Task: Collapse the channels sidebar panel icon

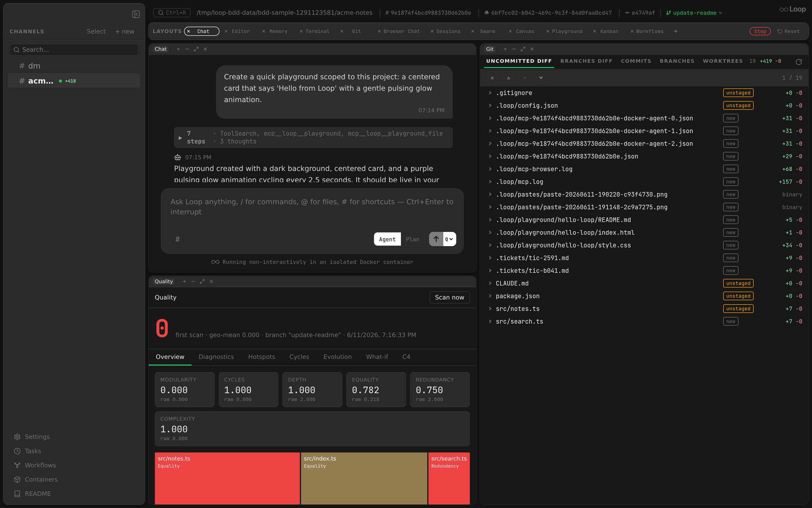Action: [136, 14]
